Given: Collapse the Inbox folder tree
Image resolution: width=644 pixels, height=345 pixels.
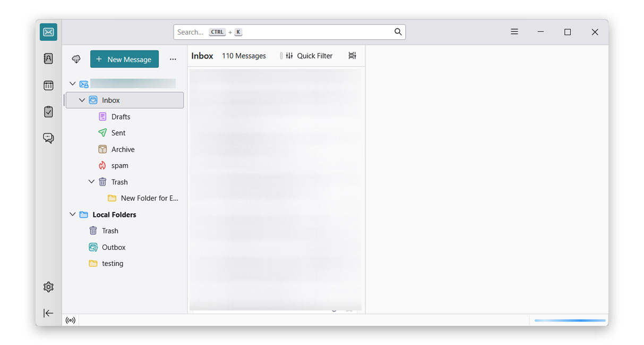Looking at the screenshot, I should click(x=82, y=100).
